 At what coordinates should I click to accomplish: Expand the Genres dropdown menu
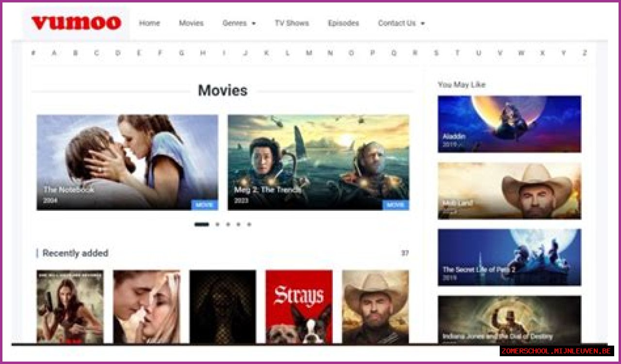coord(239,23)
